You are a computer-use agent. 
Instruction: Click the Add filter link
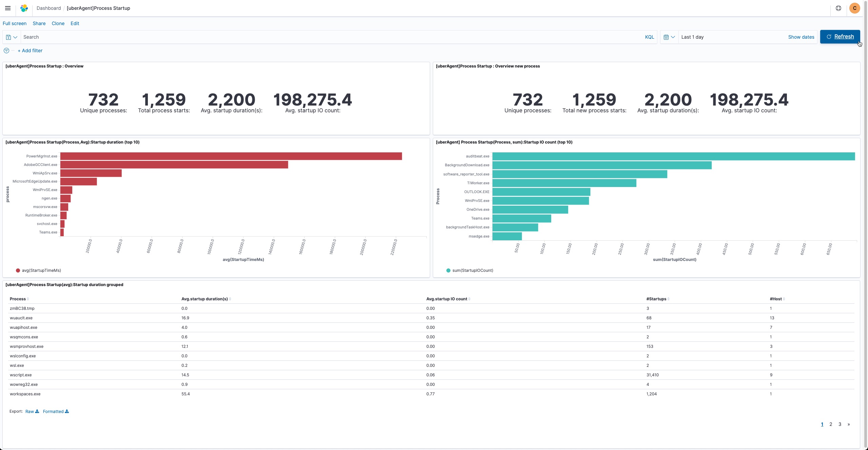tap(30, 51)
